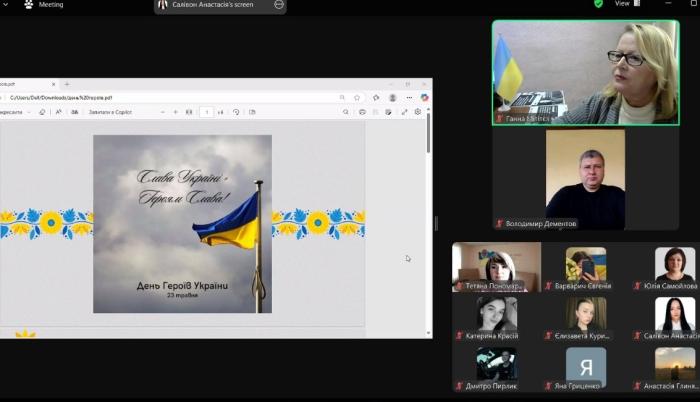The image size is (700, 402).
Task: Select the top speaker video tile
Action: coord(586,72)
